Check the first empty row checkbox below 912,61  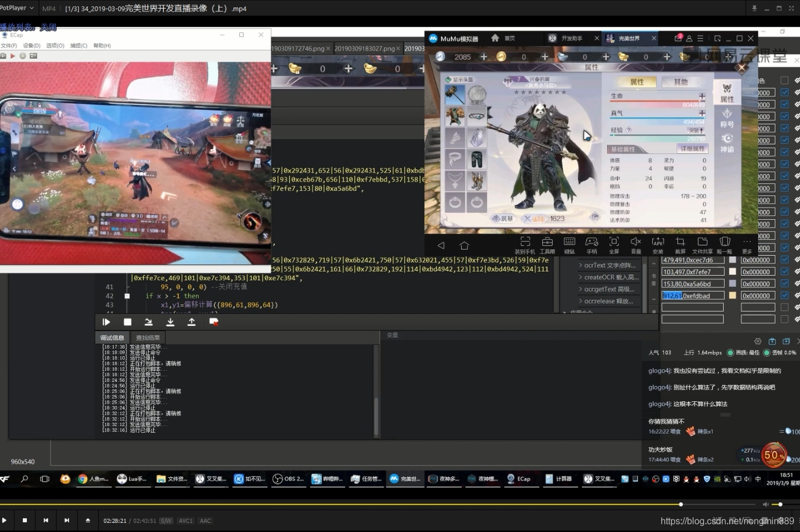pyautogui.click(x=785, y=307)
